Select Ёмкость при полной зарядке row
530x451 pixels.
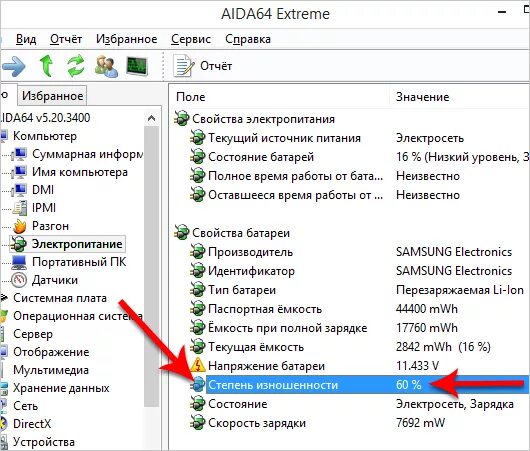click(x=352, y=328)
